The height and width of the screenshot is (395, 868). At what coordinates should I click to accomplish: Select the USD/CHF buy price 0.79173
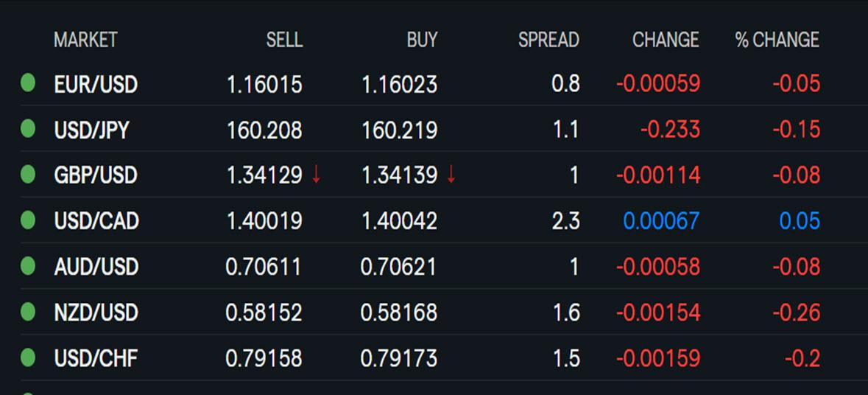(x=398, y=358)
